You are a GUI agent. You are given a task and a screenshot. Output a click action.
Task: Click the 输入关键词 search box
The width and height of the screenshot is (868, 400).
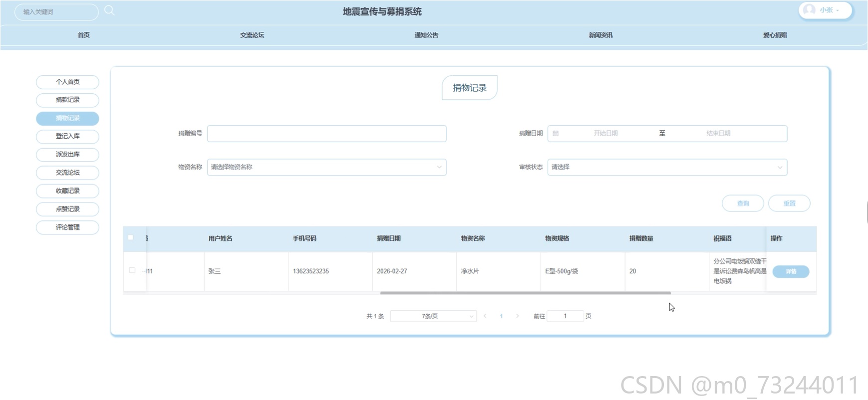[56, 11]
